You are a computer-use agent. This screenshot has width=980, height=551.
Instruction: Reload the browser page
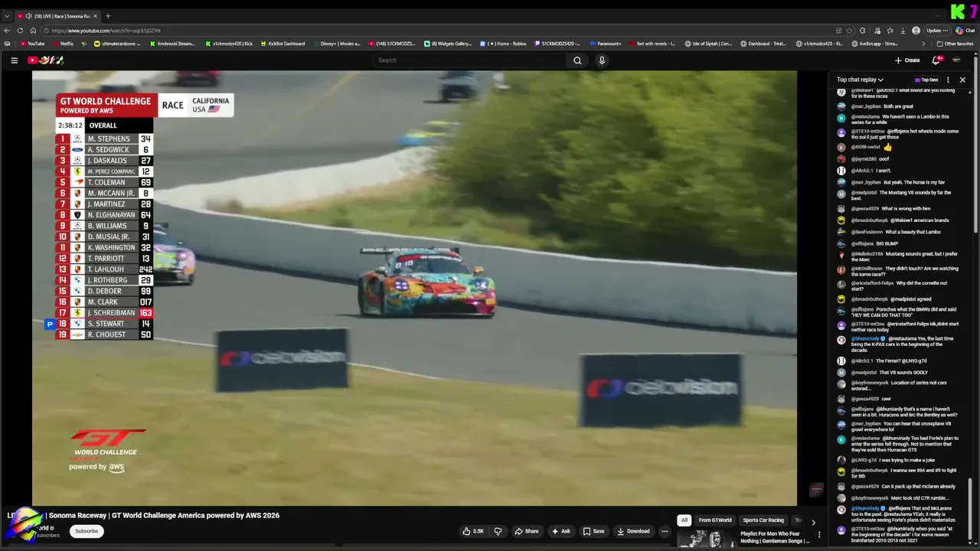coord(19,31)
